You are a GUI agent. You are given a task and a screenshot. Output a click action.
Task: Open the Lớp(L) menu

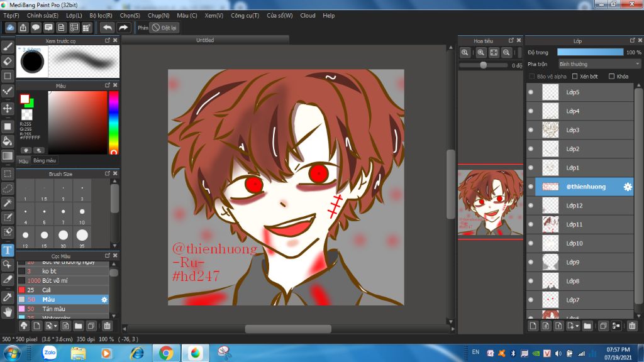click(74, 16)
